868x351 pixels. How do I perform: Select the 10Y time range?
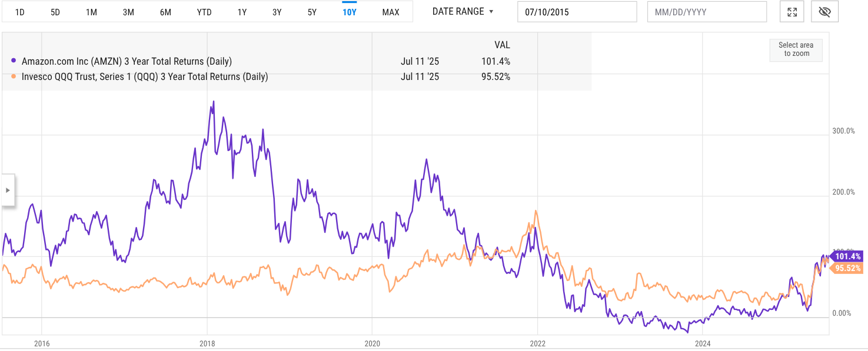click(x=350, y=12)
